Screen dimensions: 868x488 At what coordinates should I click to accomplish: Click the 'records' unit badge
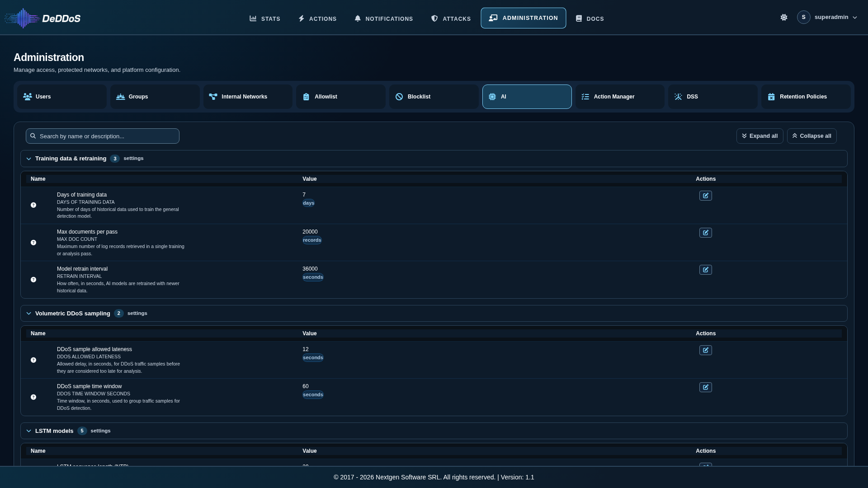312,240
